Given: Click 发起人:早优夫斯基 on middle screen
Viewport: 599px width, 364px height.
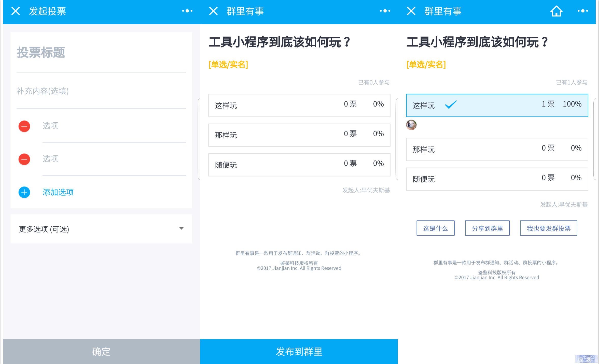Looking at the screenshot, I should pyautogui.click(x=366, y=190).
